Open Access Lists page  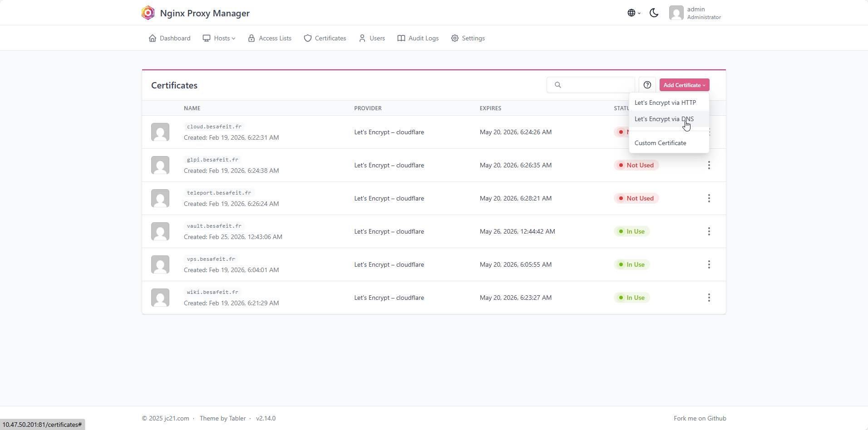[x=270, y=38]
